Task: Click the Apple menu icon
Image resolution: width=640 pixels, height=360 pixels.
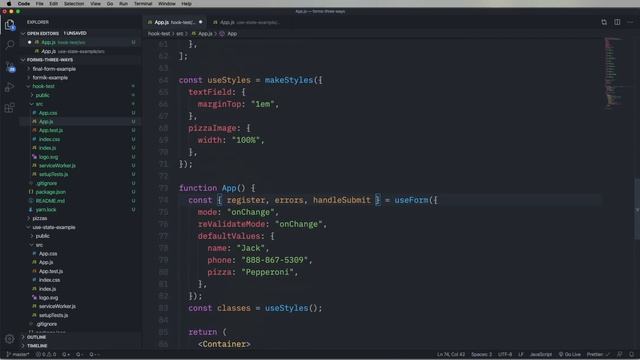Action: [x=9, y=4]
